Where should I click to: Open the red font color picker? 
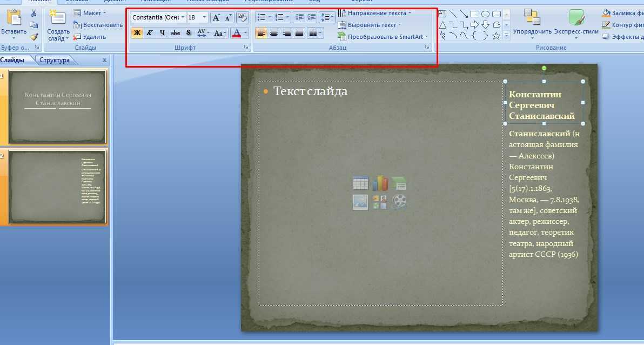(x=246, y=33)
